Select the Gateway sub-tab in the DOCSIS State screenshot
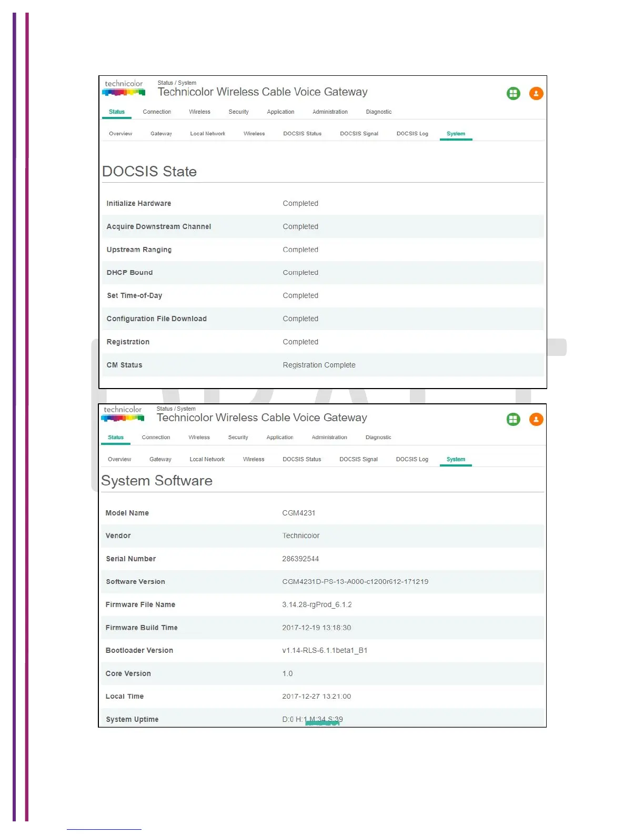Viewport: 644px width, 834px height. 161,134
